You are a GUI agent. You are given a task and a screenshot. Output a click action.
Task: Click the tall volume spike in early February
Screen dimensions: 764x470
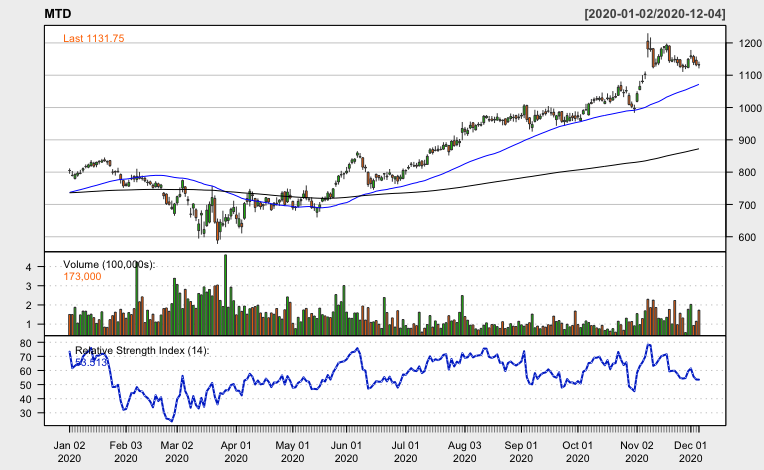click(x=136, y=298)
